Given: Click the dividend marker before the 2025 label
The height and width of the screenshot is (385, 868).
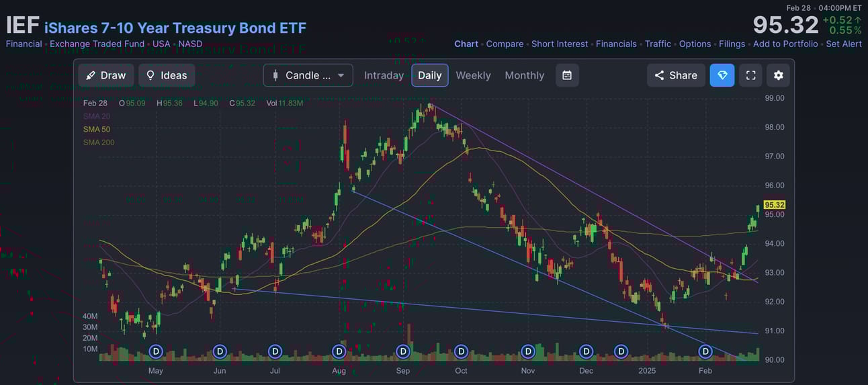Looking at the screenshot, I should [x=621, y=351].
